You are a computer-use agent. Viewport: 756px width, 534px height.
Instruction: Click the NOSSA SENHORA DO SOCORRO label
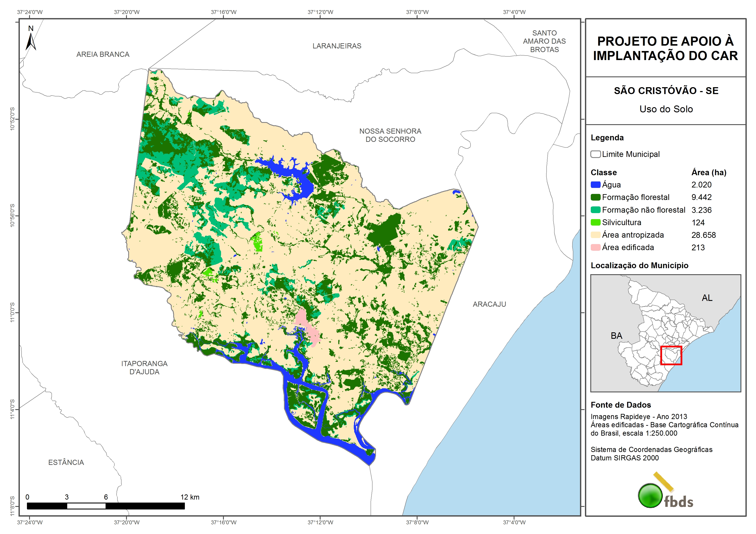pos(390,135)
